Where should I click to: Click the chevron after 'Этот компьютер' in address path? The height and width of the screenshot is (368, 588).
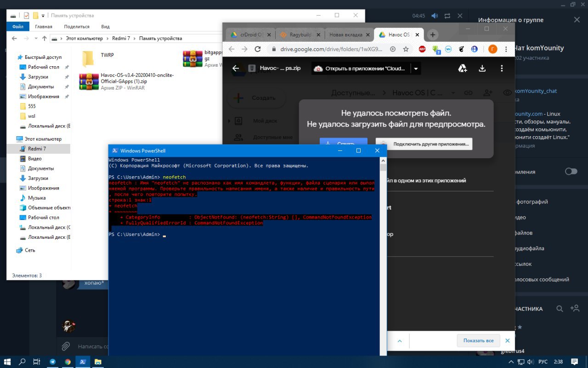click(107, 39)
